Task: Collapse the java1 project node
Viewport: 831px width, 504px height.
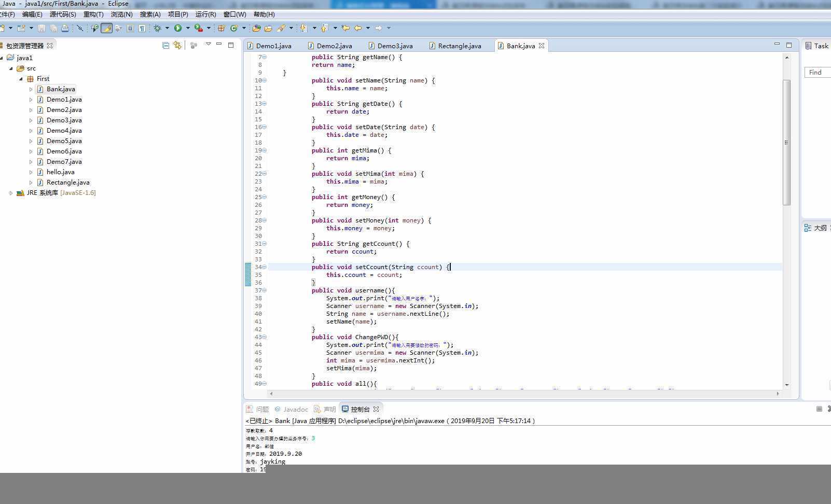Action: [2, 58]
